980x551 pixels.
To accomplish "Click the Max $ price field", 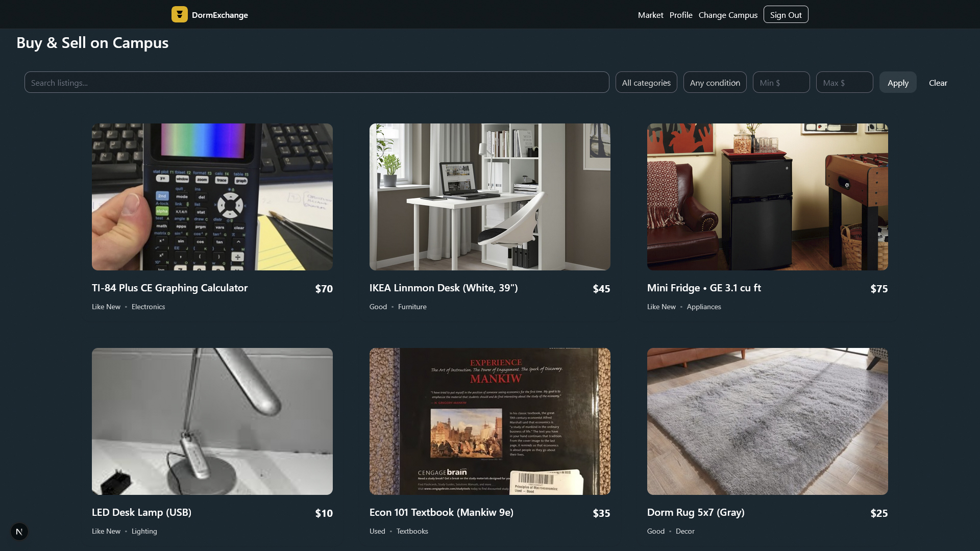I will (x=844, y=83).
